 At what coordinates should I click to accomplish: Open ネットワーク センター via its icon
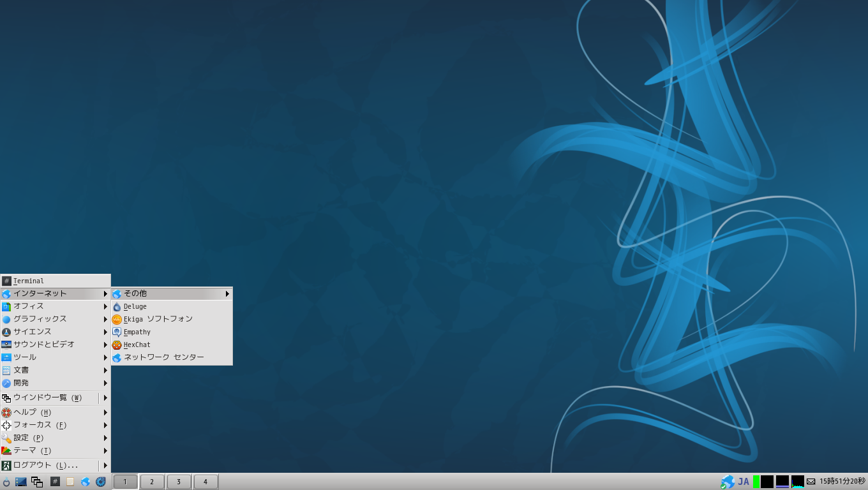coord(117,357)
